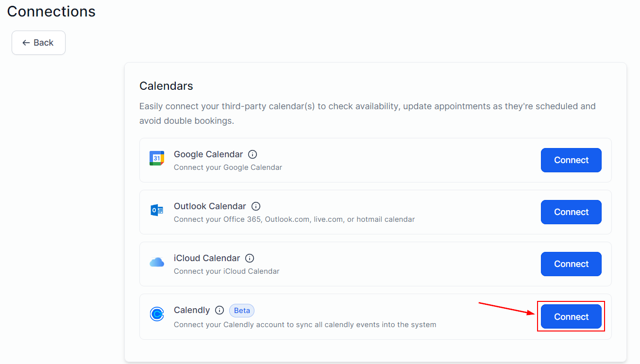Click the Back button

(38, 43)
